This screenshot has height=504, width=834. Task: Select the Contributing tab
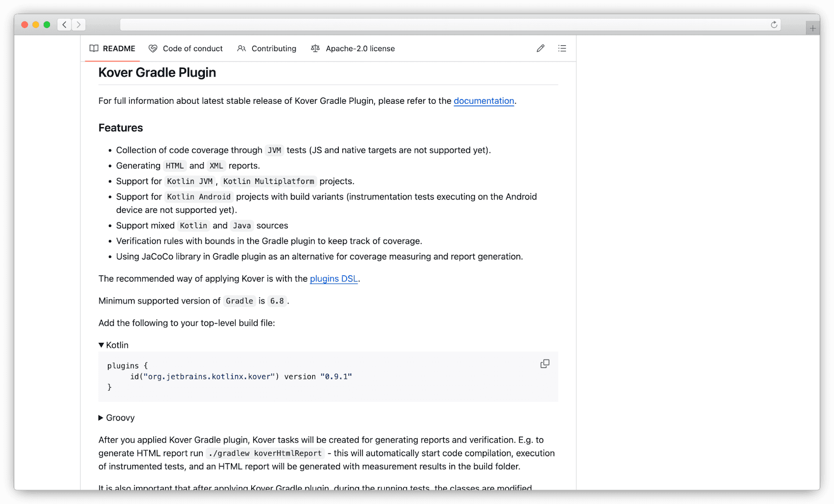pyautogui.click(x=274, y=48)
